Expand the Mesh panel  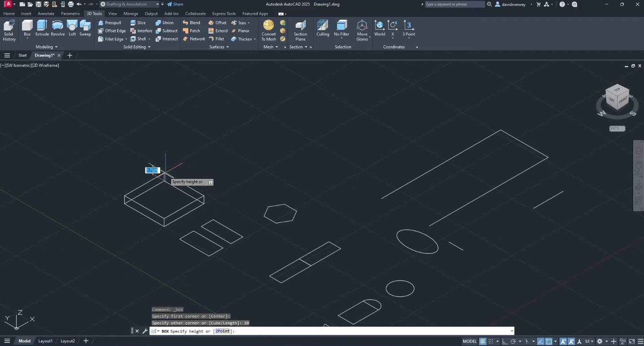coord(271,47)
